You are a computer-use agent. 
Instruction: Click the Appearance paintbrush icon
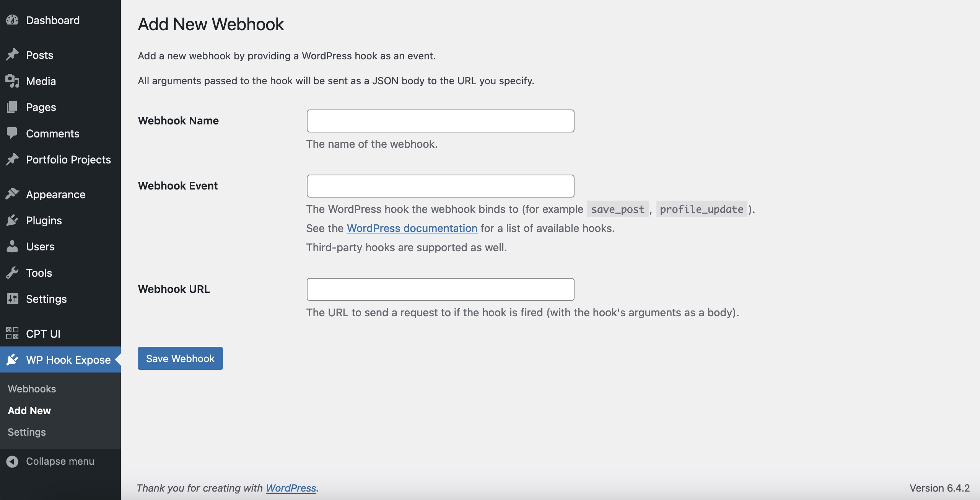(12, 194)
